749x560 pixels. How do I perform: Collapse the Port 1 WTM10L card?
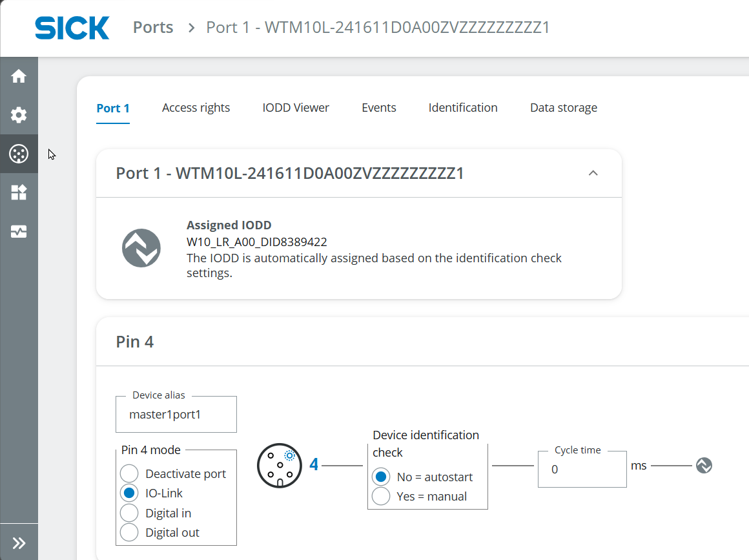click(x=593, y=173)
